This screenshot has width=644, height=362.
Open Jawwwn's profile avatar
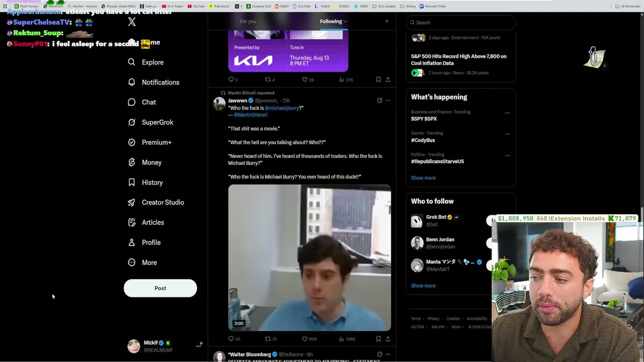pyautogui.click(x=219, y=104)
